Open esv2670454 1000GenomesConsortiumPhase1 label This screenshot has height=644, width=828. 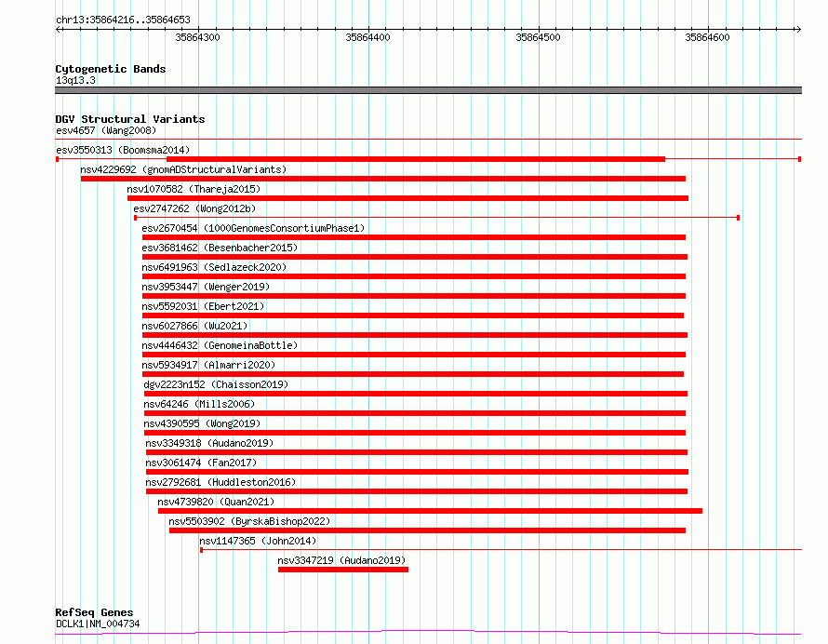[x=253, y=228]
